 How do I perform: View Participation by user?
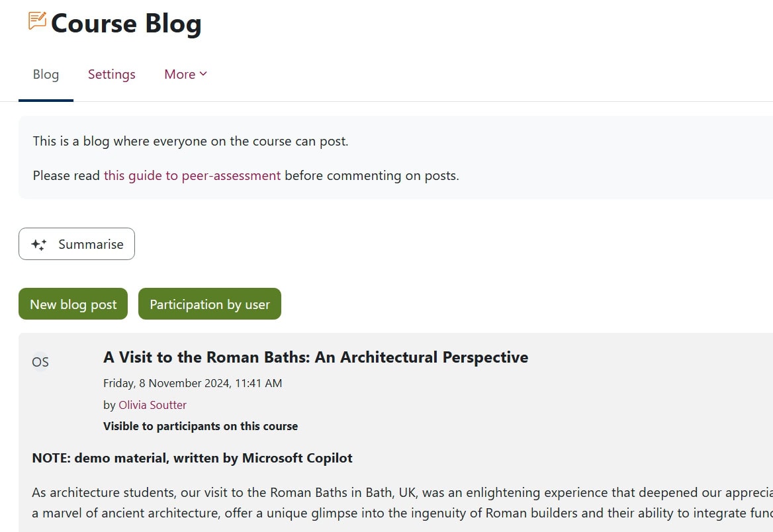[209, 304]
